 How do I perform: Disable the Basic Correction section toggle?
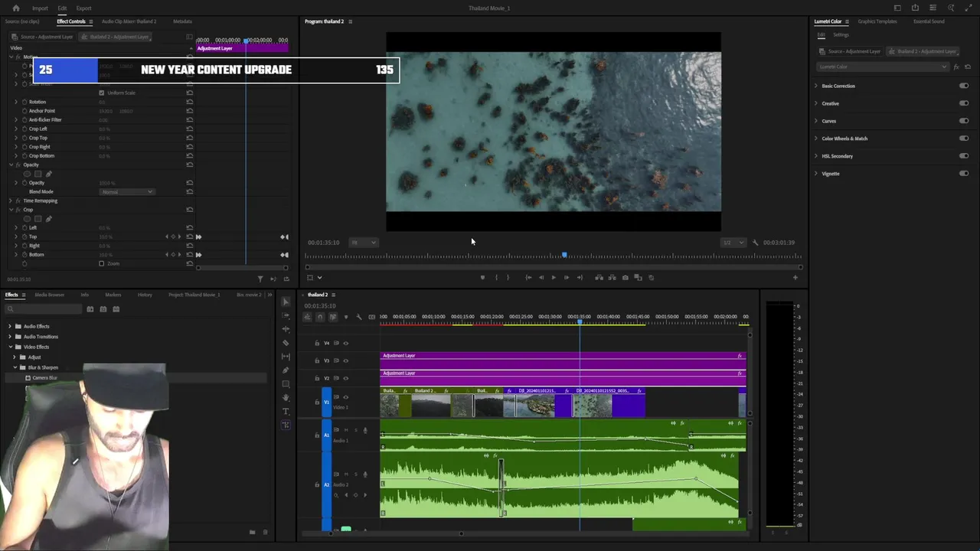tap(963, 86)
